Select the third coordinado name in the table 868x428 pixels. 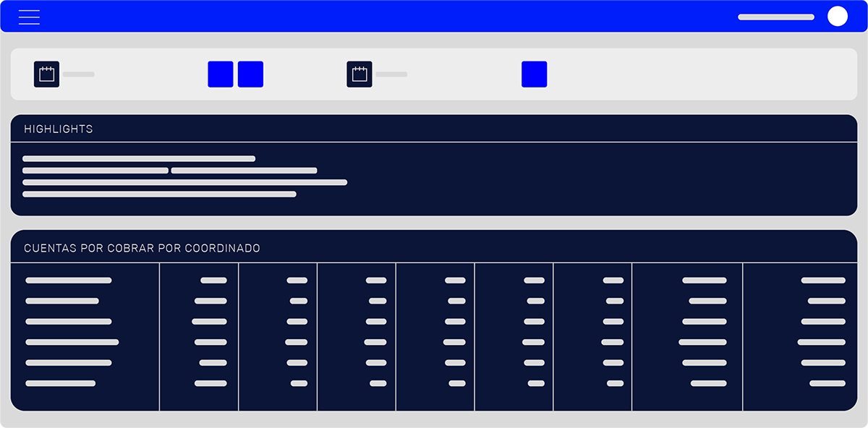[69, 322]
